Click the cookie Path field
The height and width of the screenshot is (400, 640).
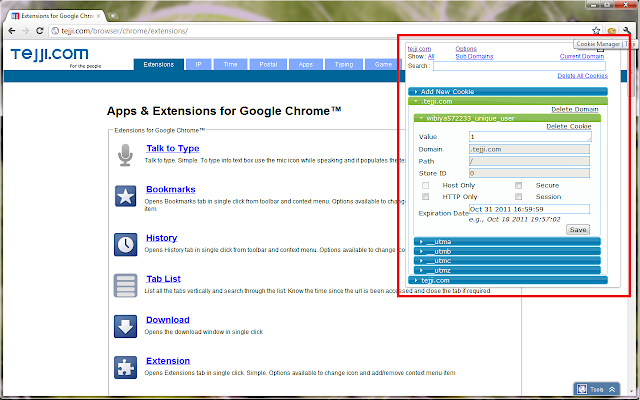coord(529,161)
